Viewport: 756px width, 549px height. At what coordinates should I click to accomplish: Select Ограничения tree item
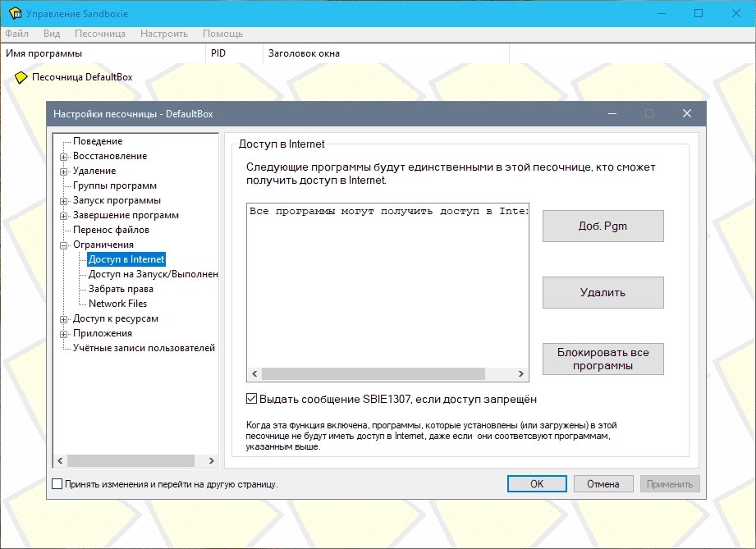(103, 245)
